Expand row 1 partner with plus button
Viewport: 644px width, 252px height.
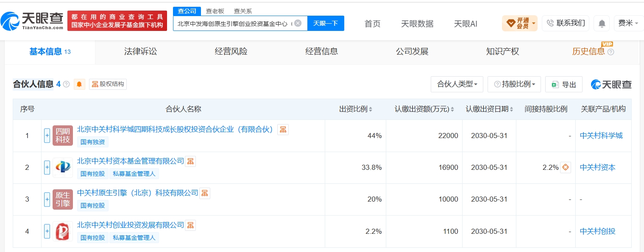[x=47, y=136]
